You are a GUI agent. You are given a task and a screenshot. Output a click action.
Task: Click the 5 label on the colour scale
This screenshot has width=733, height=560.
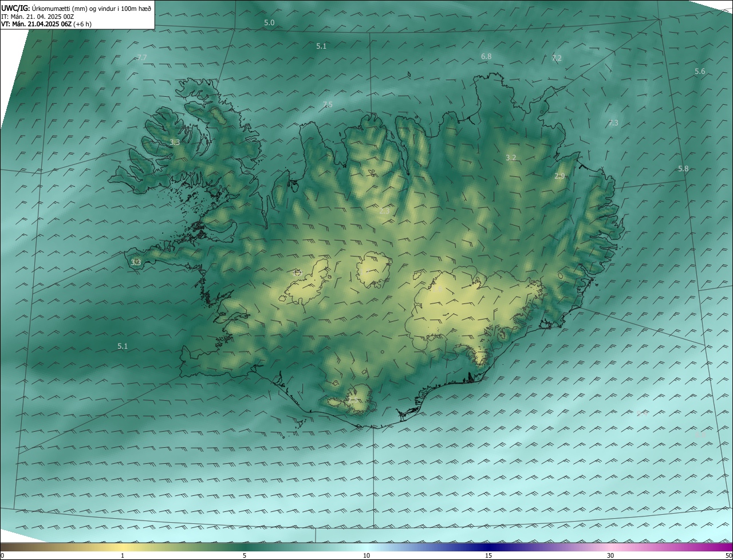coord(245,555)
